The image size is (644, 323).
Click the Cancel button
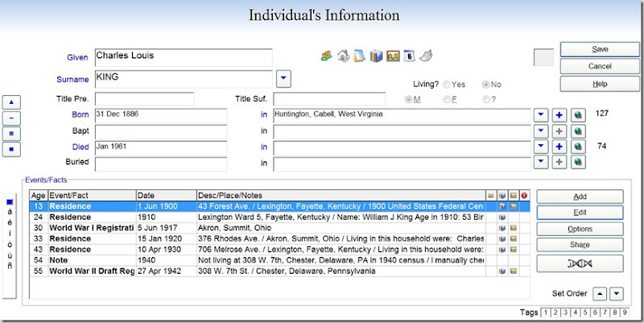[x=600, y=67]
